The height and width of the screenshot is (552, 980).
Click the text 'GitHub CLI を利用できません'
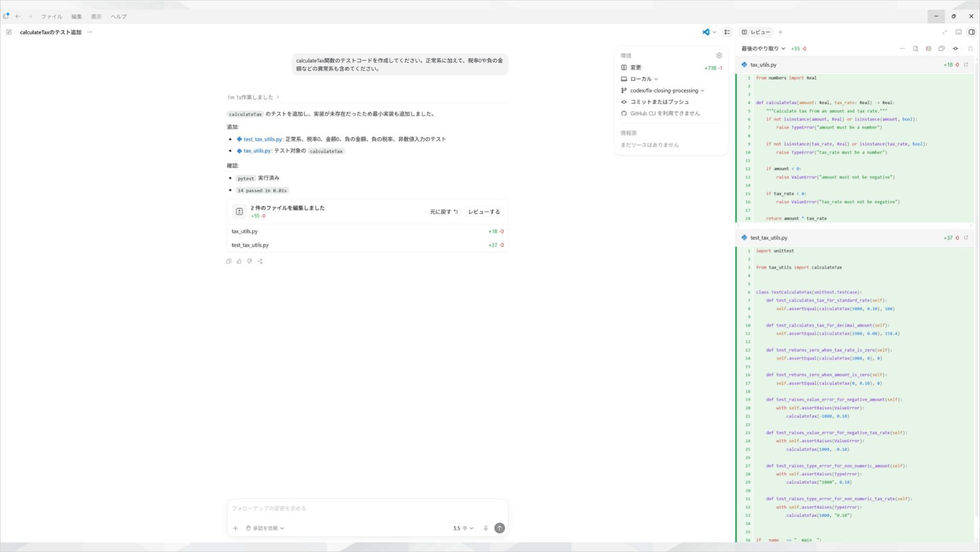[x=665, y=113]
